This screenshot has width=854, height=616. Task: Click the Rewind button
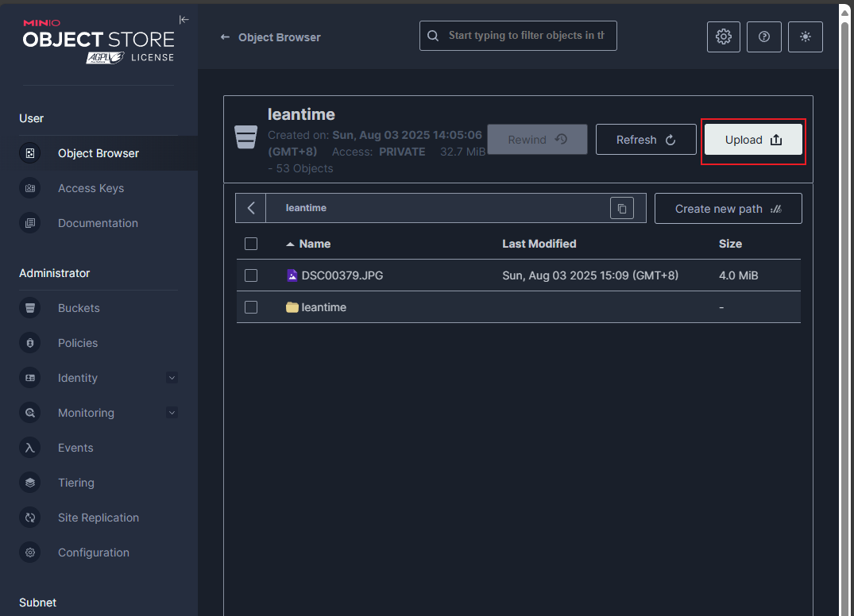pyautogui.click(x=537, y=140)
